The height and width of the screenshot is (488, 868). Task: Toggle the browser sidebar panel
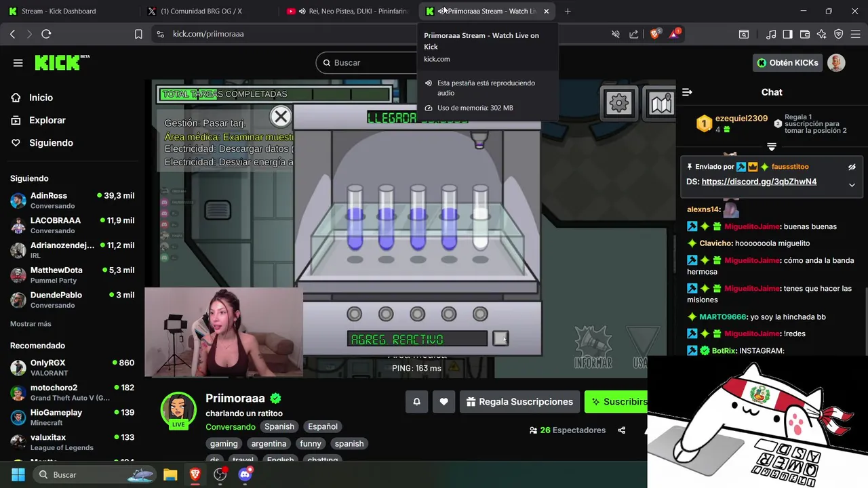tap(787, 34)
